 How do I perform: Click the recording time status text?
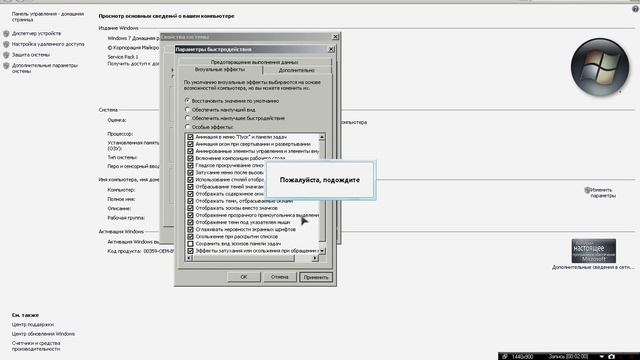tap(568, 357)
